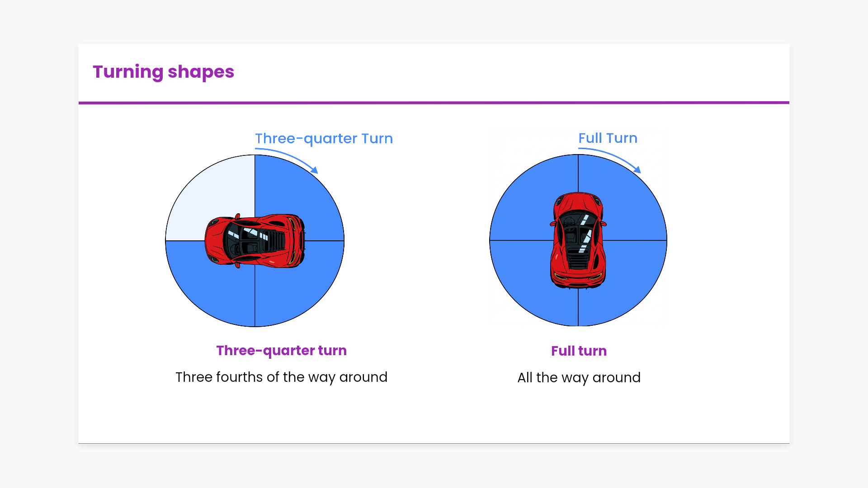Click the blue "Full Turn" label
Screen dimensions: 868x488
click(x=608, y=138)
